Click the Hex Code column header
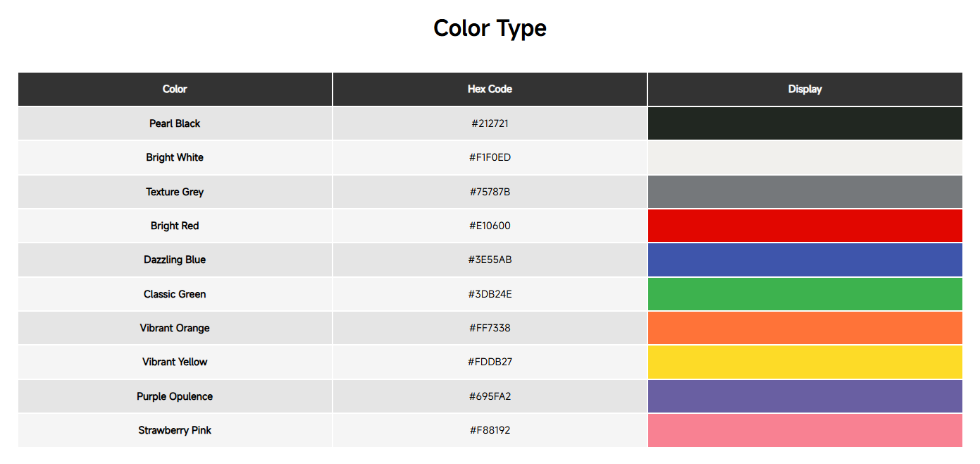 (490, 89)
